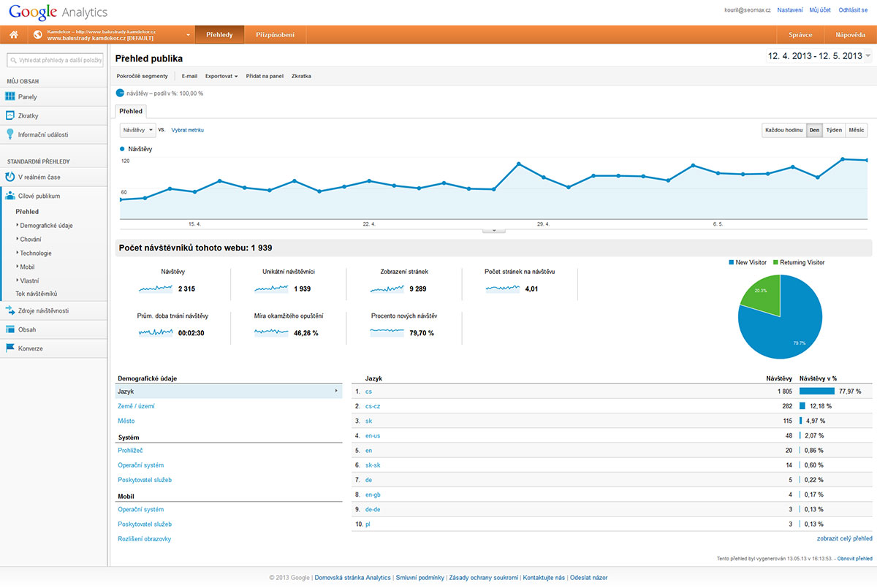Open Přehled in sidebar
877x588 pixels.
[x=27, y=212]
